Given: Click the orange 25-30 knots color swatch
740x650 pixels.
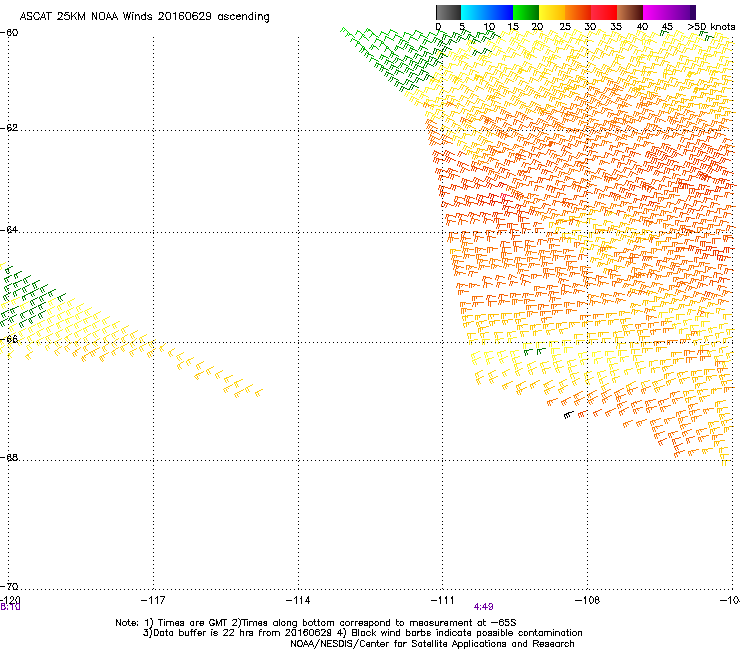Looking at the screenshot, I should [578, 12].
